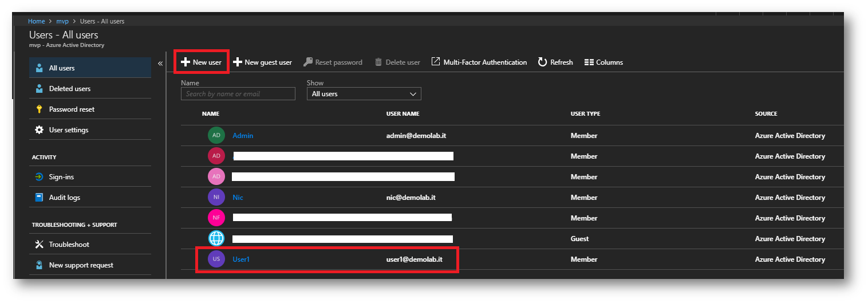Click Member cell in the Nic row
The height and width of the screenshot is (303, 868).
click(584, 198)
